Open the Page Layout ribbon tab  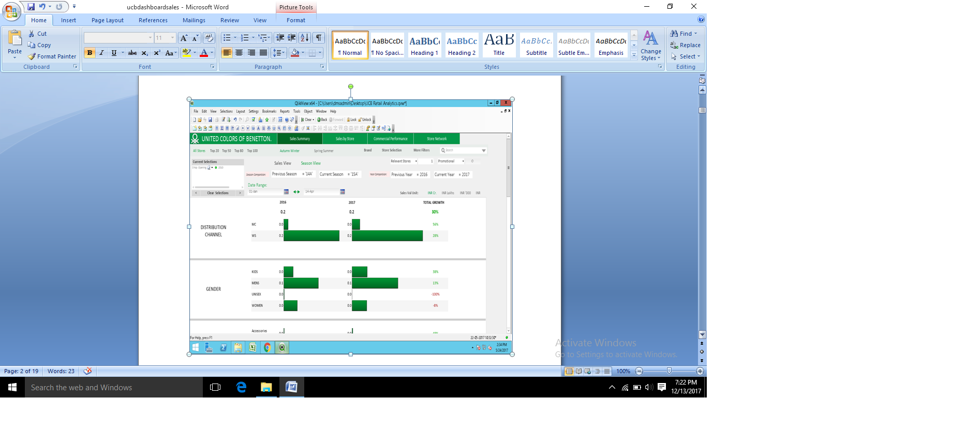tap(108, 20)
